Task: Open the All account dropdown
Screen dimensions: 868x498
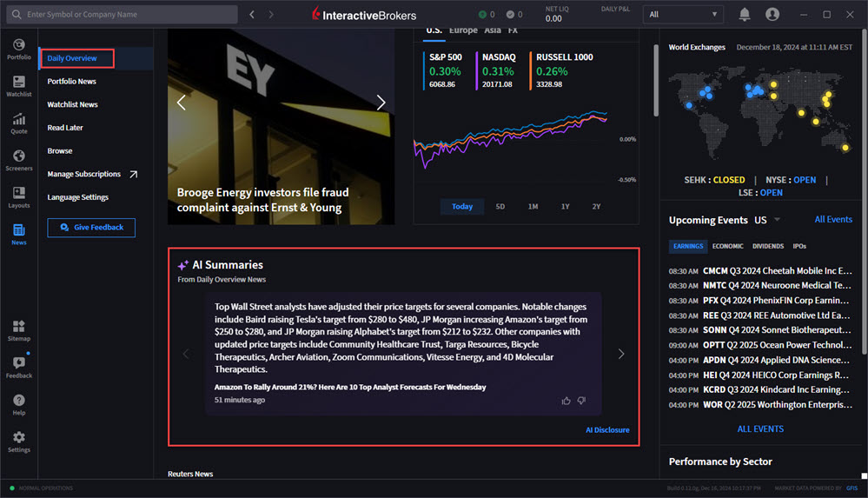Action: [683, 15]
